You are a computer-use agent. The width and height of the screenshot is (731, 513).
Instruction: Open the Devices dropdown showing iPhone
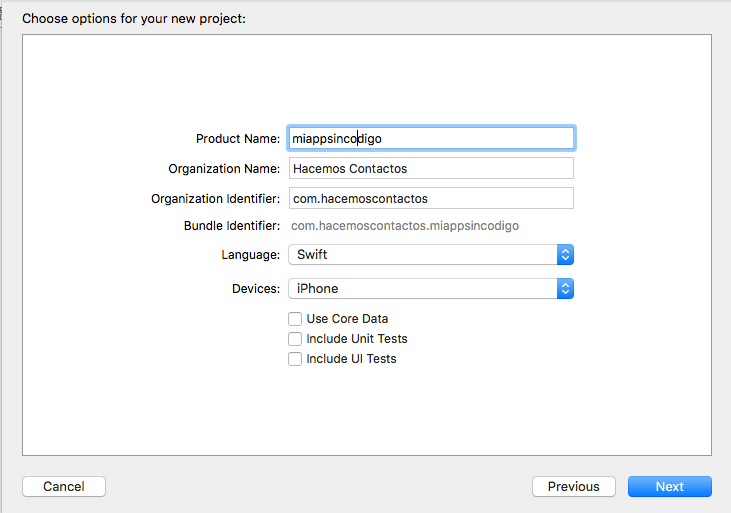422,289
